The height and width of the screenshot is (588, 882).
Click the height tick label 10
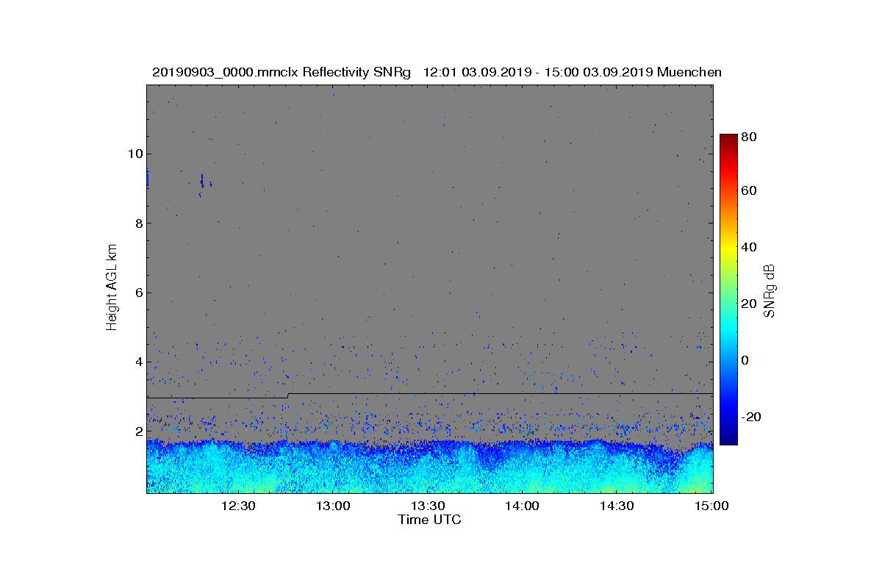(135, 154)
